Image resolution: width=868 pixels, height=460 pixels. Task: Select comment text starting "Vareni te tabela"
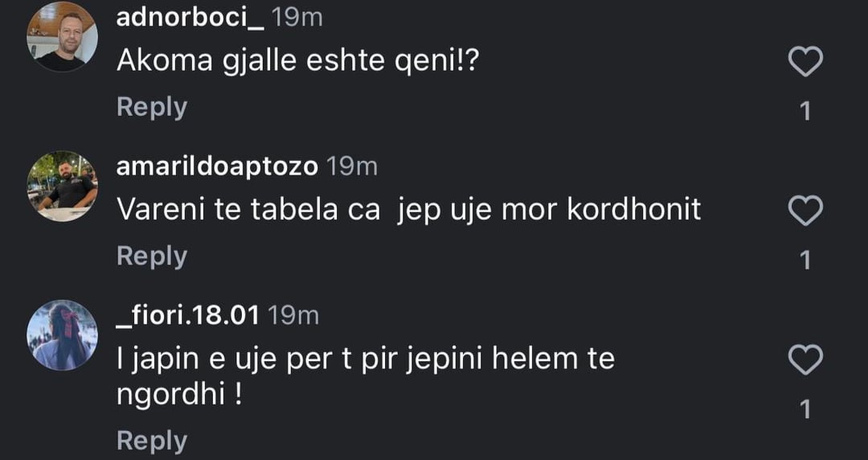coord(408,210)
